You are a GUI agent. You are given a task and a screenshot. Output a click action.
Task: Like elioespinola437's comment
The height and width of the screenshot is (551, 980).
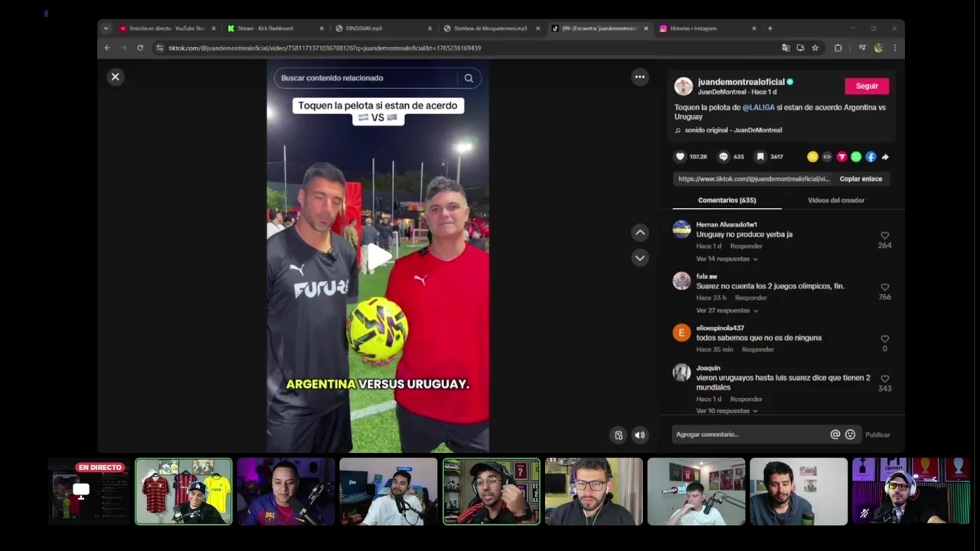(885, 339)
